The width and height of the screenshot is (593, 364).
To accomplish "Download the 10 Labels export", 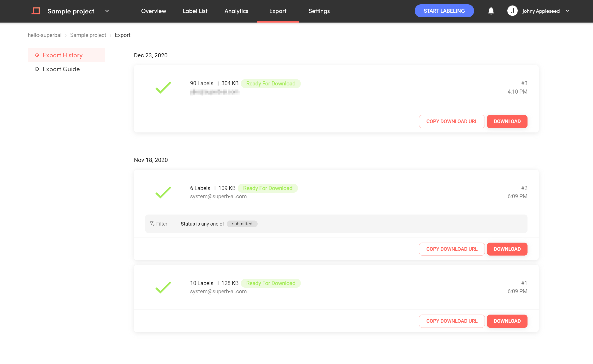I will pos(507,321).
